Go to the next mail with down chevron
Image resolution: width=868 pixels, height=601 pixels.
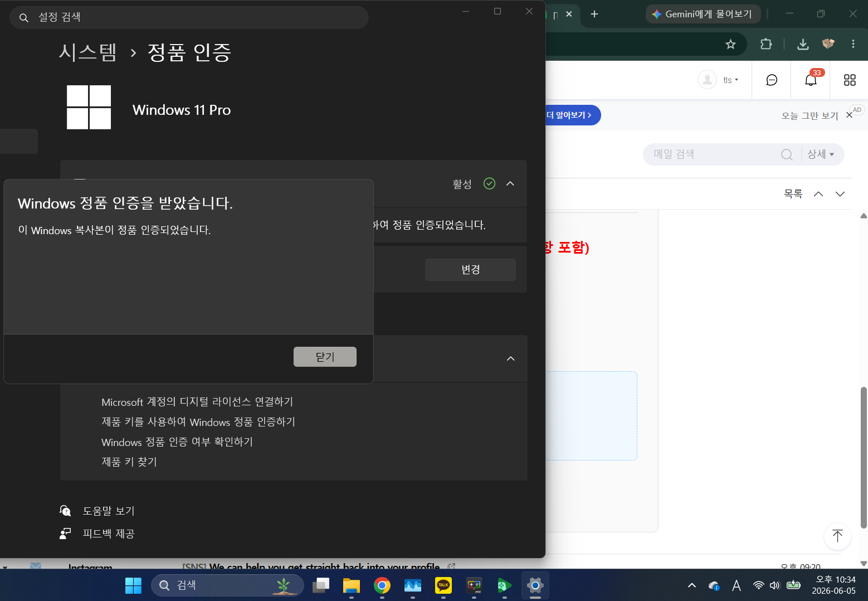click(x=840, y=194)
